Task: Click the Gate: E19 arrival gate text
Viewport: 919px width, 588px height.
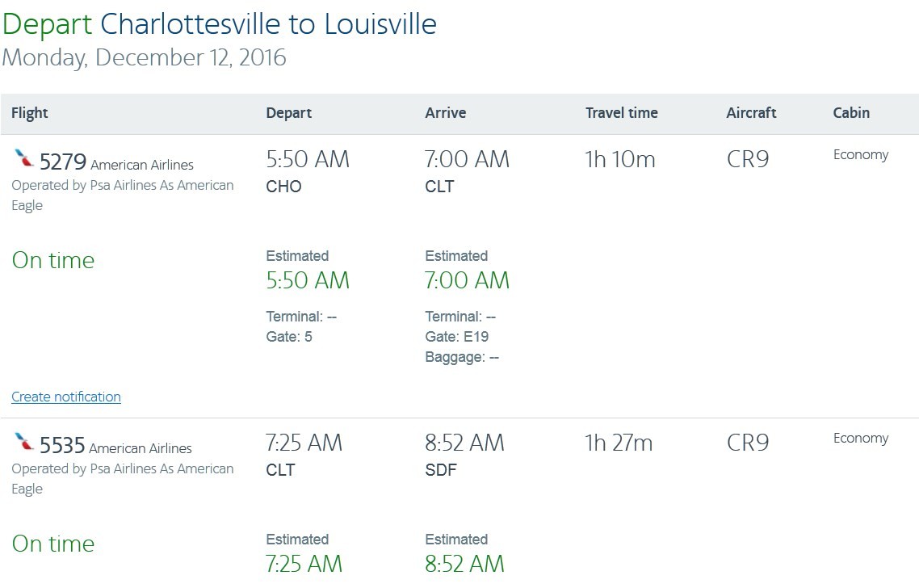Action: point(456,337)
